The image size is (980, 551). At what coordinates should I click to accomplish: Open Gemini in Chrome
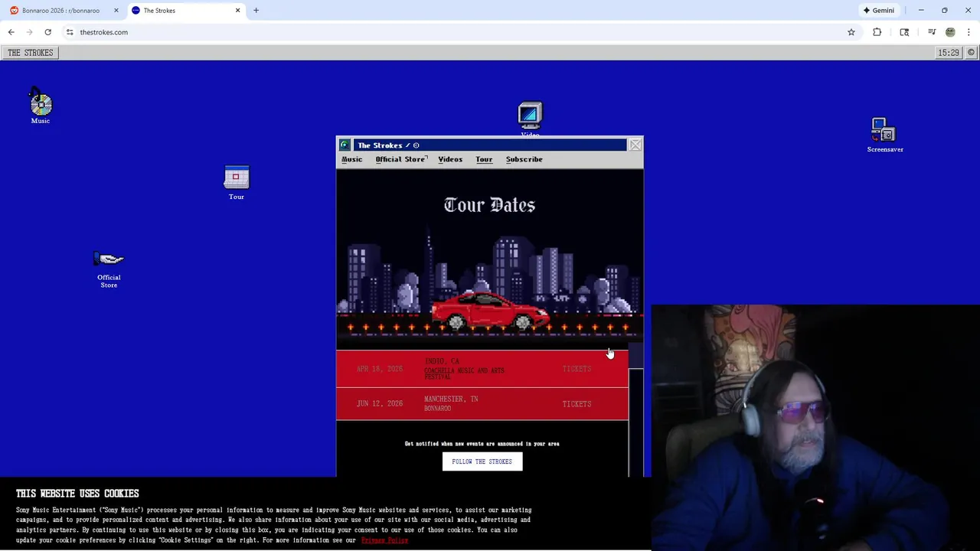(x=879, y=11)
